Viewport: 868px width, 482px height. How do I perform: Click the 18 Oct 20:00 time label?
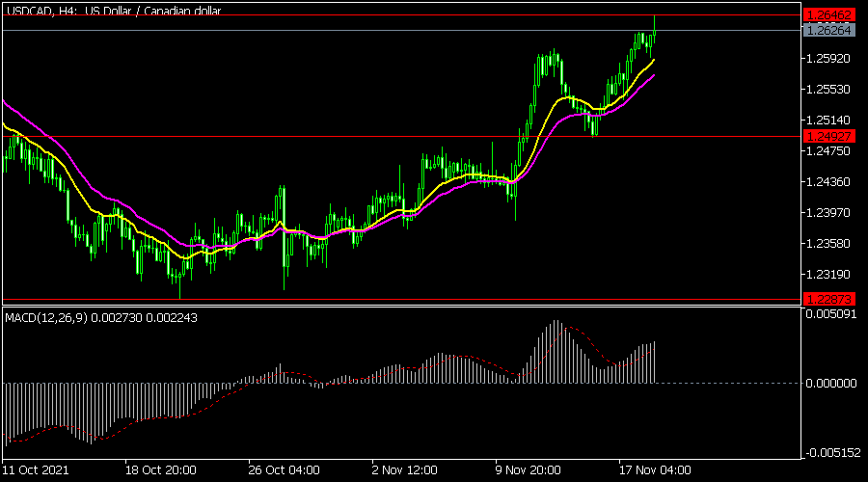coord(160,470)
